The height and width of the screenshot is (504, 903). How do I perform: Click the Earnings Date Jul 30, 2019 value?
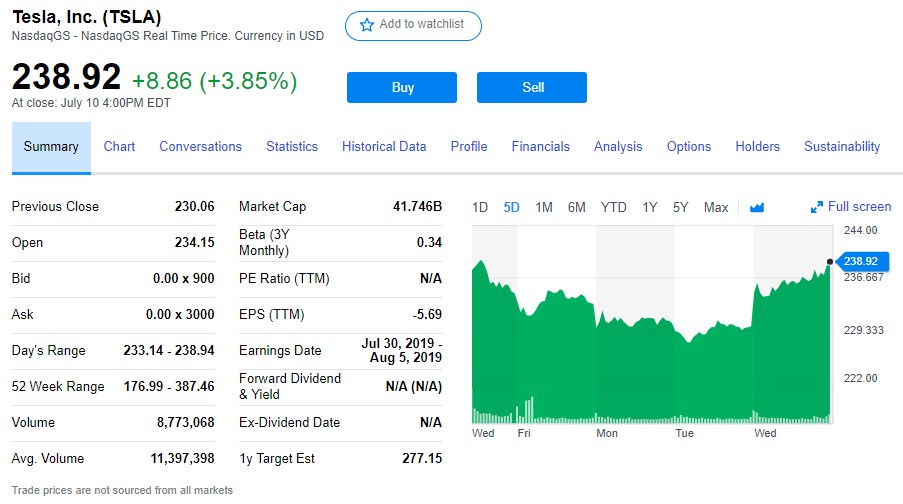[401, 350]
